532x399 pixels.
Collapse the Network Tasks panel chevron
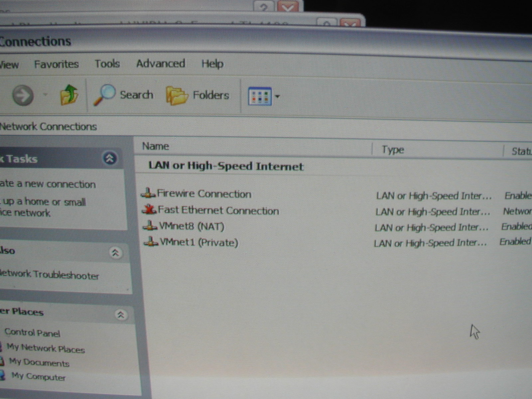(110, 158)
